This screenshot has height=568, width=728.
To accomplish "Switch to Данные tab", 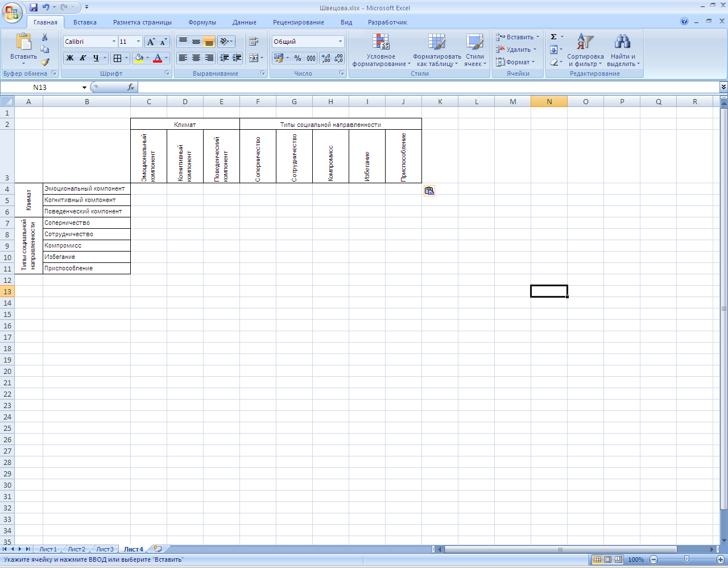I will 244,22.
